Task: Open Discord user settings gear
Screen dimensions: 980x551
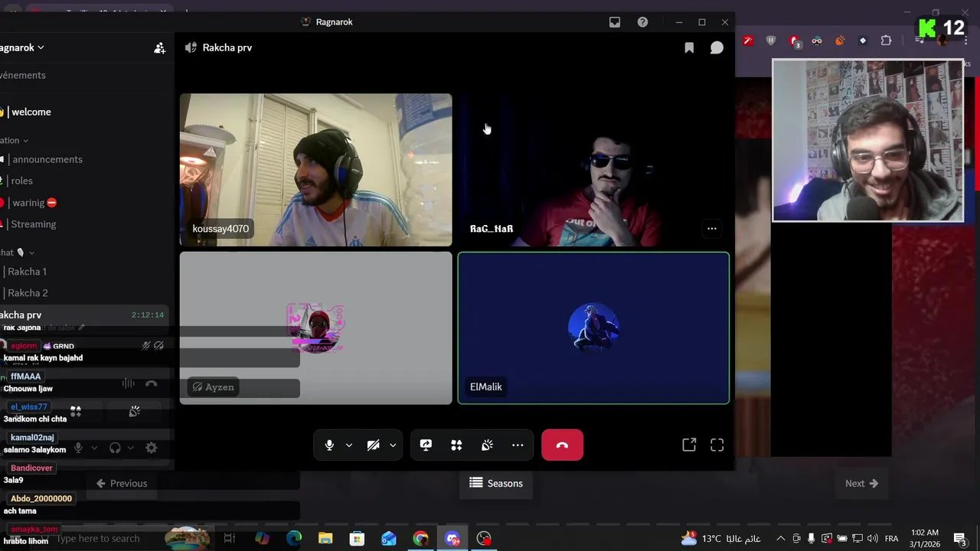Action: click(151, 448)
